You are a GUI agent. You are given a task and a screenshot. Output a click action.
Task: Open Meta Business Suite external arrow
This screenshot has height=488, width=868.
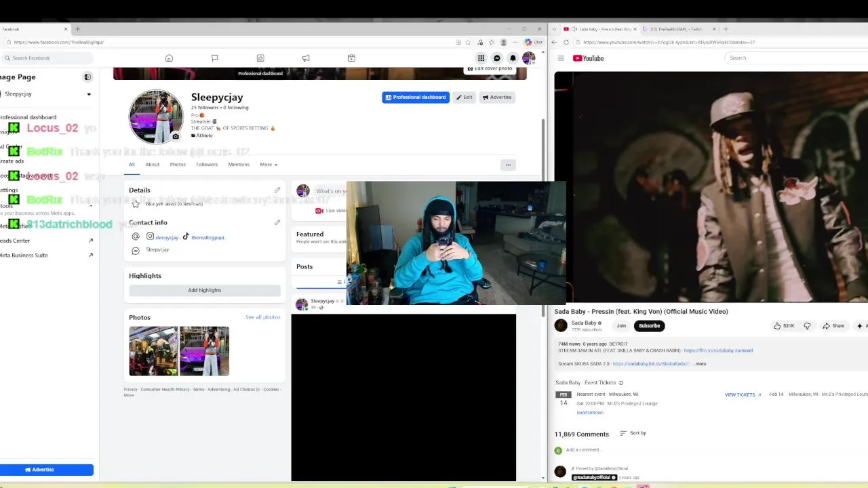click(91, 256)
